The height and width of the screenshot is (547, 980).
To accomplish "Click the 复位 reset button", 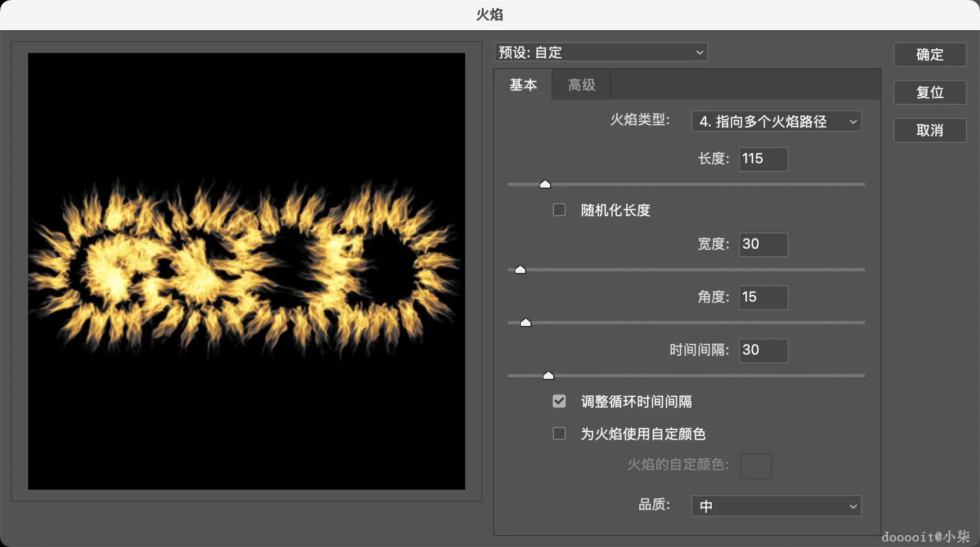I will click(930, 92).
